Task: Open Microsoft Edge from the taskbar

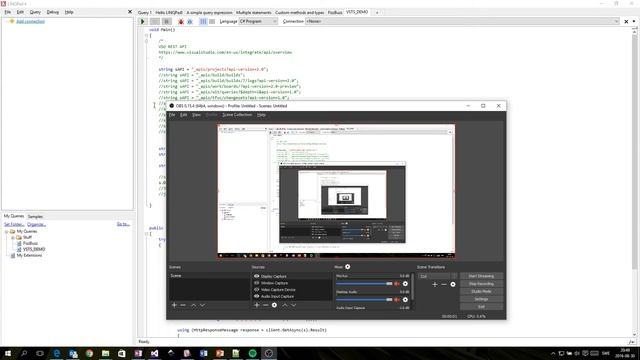Action: [57, 353]
